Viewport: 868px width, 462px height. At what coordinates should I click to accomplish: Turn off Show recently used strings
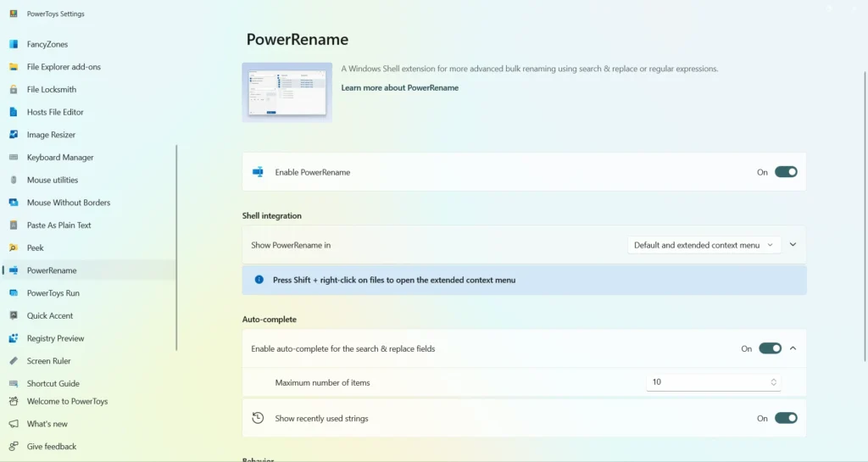(x=786, y=418)
